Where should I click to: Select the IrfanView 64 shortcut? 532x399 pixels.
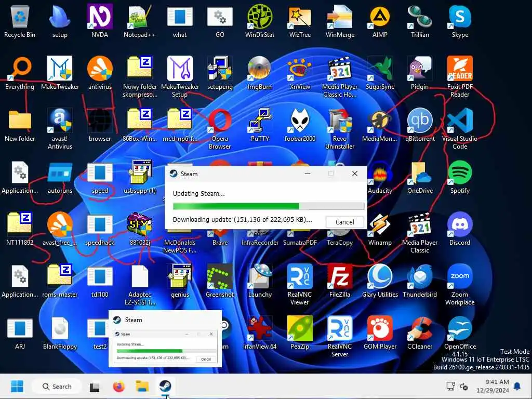pos(260,333)
